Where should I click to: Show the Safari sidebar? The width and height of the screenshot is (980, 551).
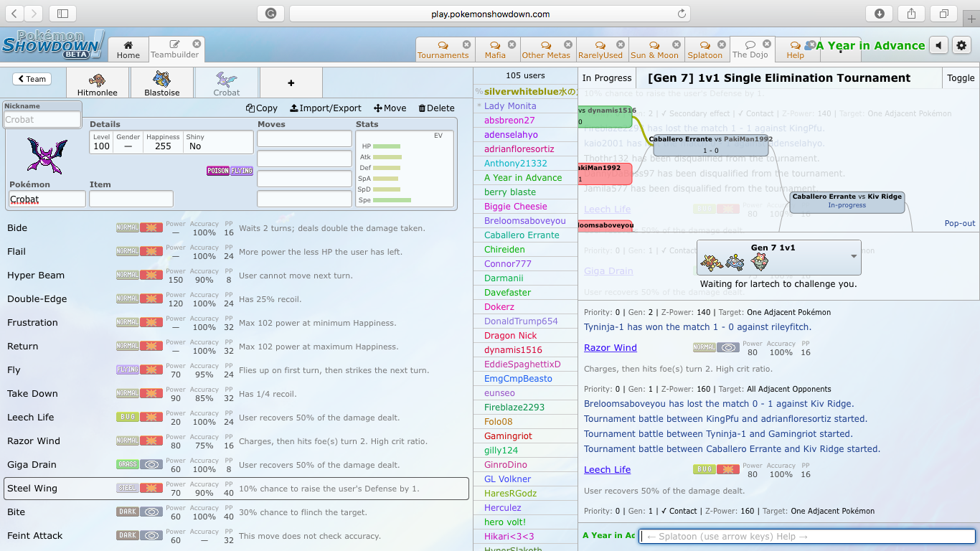(x=62, y=14)
